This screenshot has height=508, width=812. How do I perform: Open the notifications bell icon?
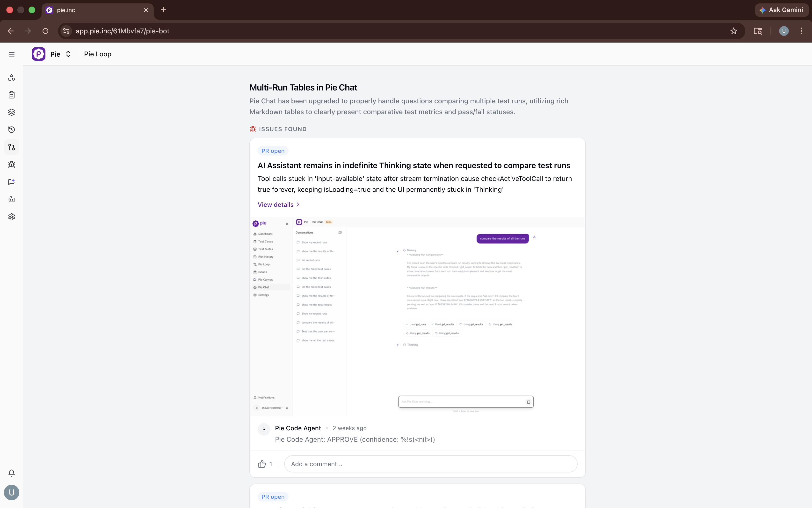coord(11,473)
